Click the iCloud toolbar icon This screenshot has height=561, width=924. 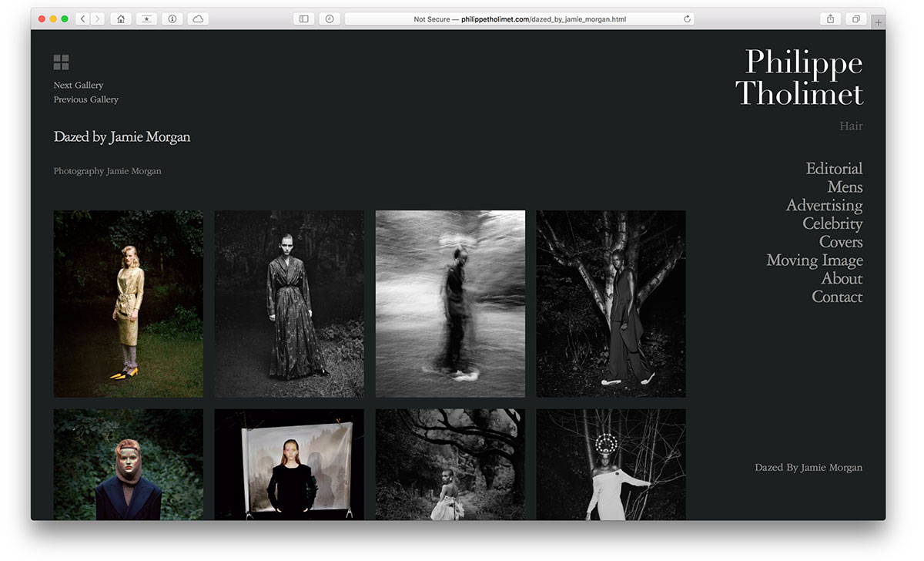click(198, 18)
